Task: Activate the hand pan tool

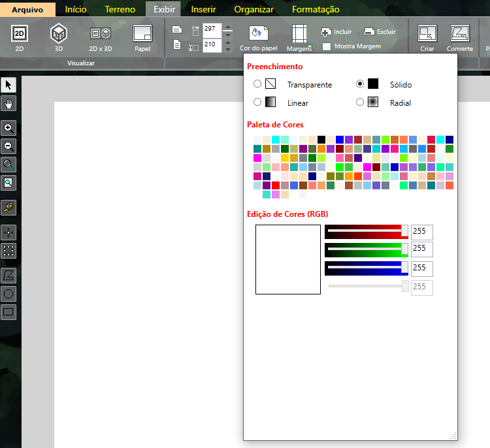Action: click(x=8, y=103)
